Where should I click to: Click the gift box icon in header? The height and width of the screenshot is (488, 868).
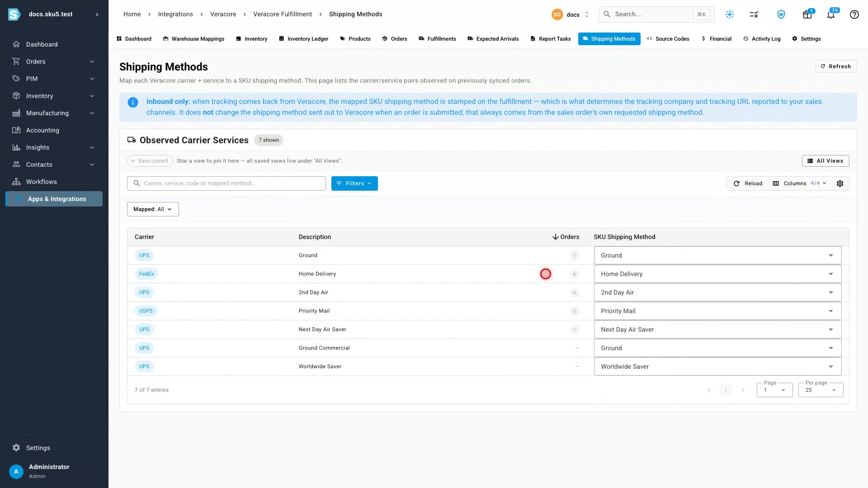(x=807, y=14)
